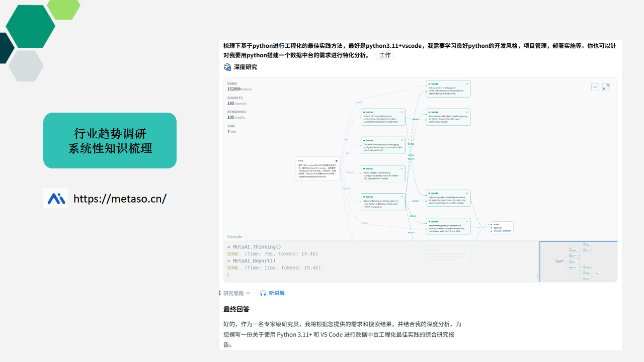
Task: Expand the VS Code testing and debugging node card
Action: [x=401, y=141]
